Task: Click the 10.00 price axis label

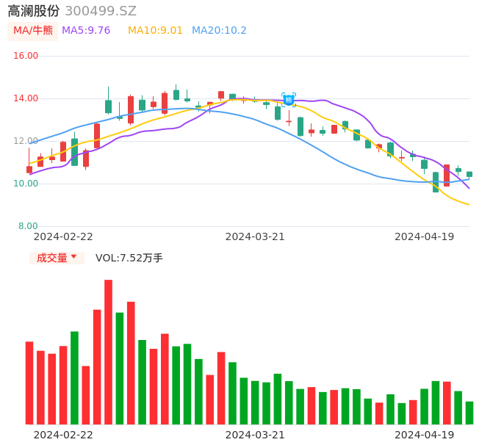Action: pyautogui.click(x=26, y=184)
